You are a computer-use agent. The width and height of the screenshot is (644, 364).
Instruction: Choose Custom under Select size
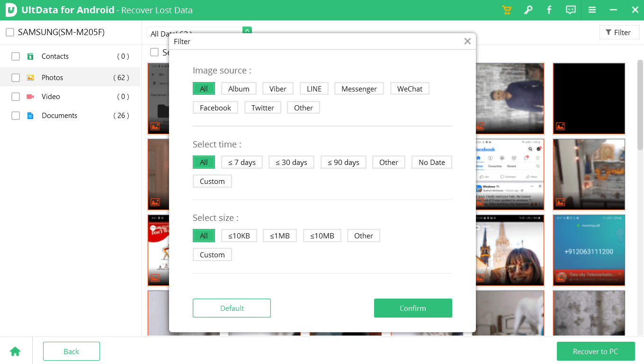212,255
